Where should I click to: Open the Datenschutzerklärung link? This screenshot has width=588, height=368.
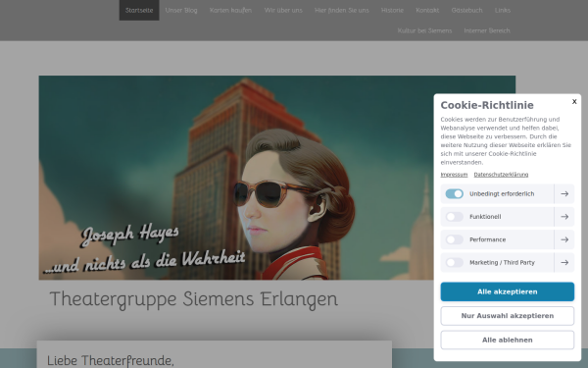pyautogui.click(x=501, y=175)
